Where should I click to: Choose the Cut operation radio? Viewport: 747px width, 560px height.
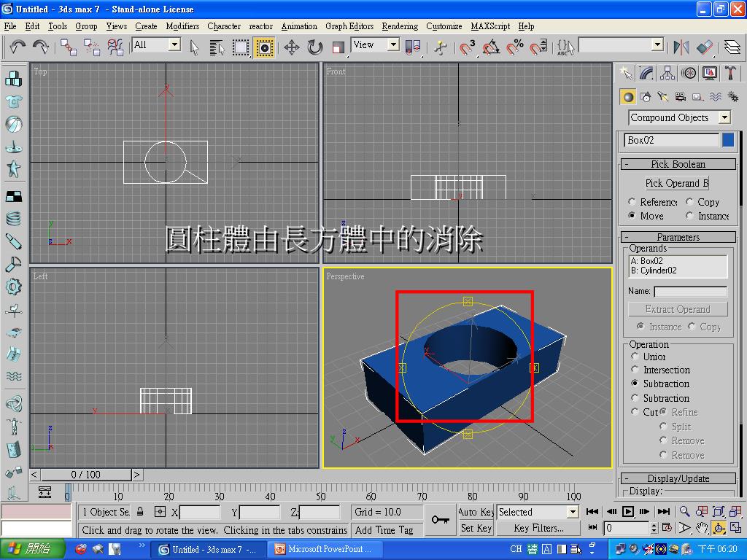[x=635, y=411]
